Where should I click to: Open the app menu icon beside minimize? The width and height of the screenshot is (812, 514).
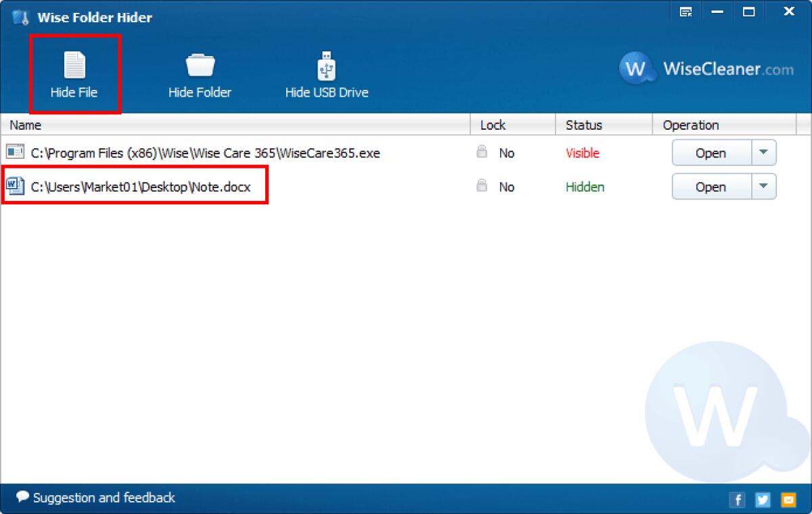686,11
